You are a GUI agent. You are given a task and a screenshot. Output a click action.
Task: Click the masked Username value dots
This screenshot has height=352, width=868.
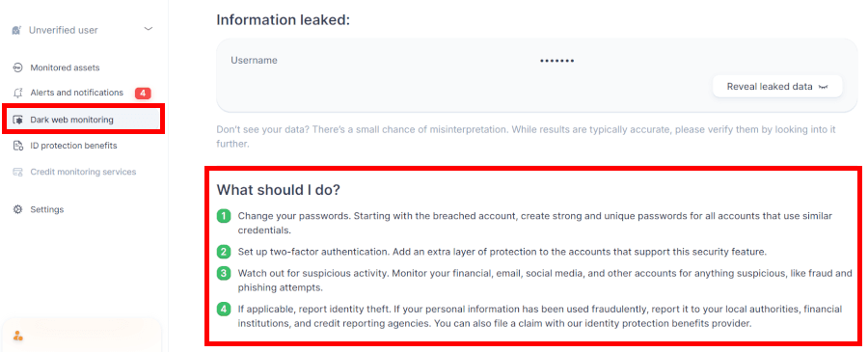(556, 61)
